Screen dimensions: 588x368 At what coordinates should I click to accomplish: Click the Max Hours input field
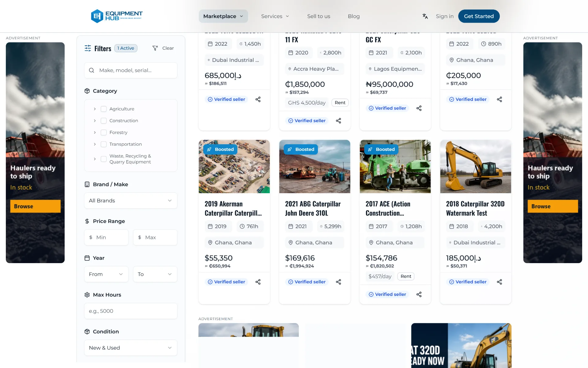tap(131, 311)
